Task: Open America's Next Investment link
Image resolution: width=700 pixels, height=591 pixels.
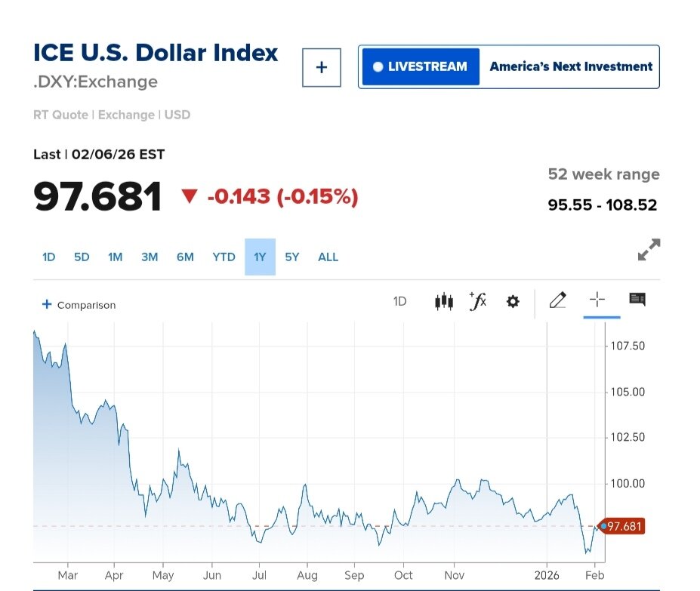Action: click(571, 66)
